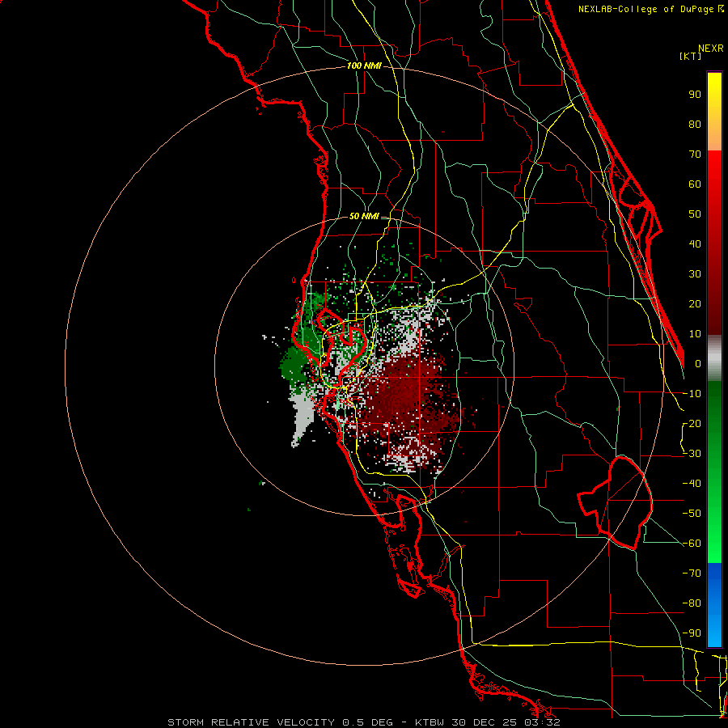This screenshot has width=728, height=728.
Task: Select the positive 10 knot scale label
Action: [695, 334]
